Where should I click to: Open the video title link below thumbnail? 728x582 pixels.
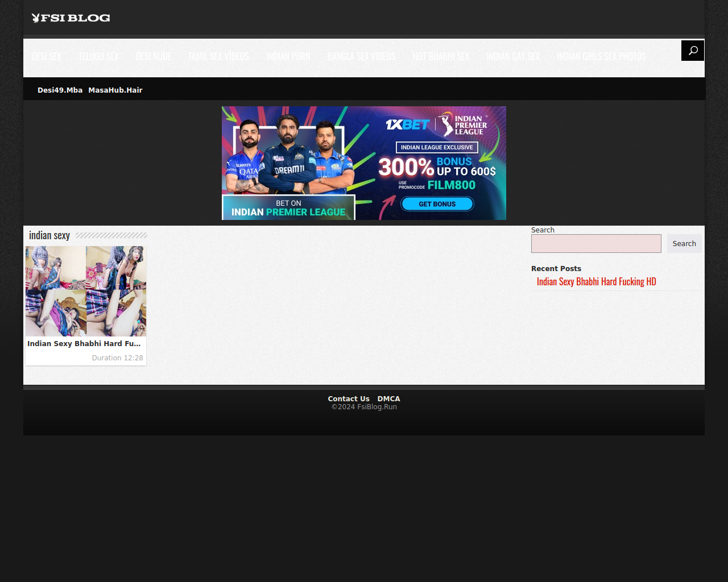click(84, 344)
